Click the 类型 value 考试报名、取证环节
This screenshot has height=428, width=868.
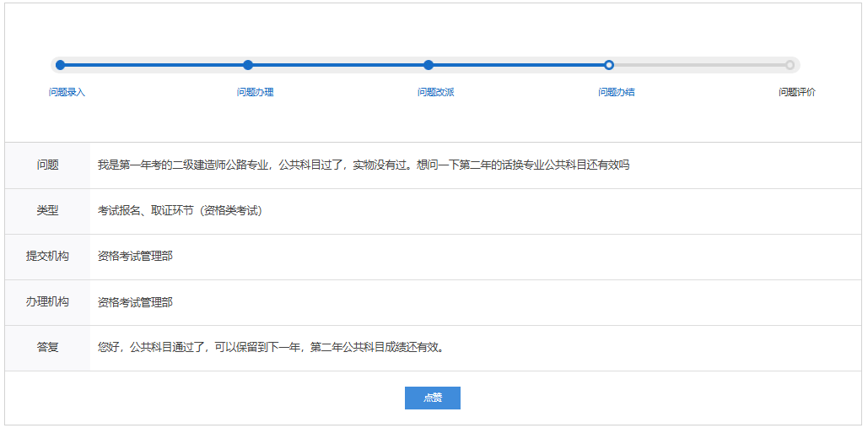point(180,211)
